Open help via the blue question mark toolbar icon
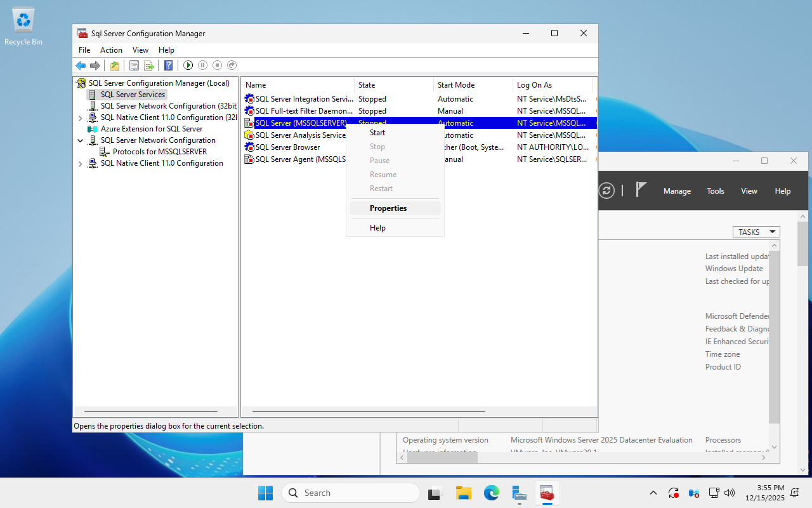The width and height of the screenshot is (812, 508). click(x=168, y=65)
